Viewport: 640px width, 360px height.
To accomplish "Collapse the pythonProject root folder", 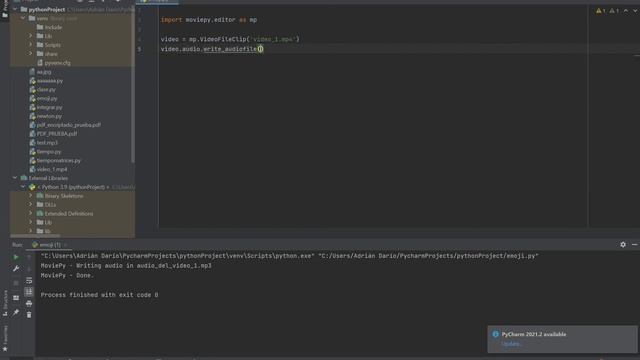I will point(15,9).
